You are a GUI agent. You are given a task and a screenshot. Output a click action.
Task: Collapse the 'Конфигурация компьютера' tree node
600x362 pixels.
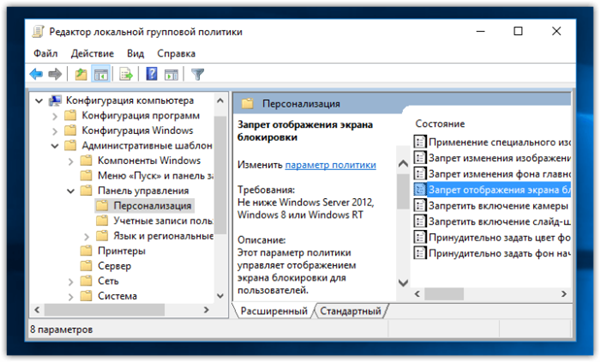pyautogui.click(x=39, y=101)
